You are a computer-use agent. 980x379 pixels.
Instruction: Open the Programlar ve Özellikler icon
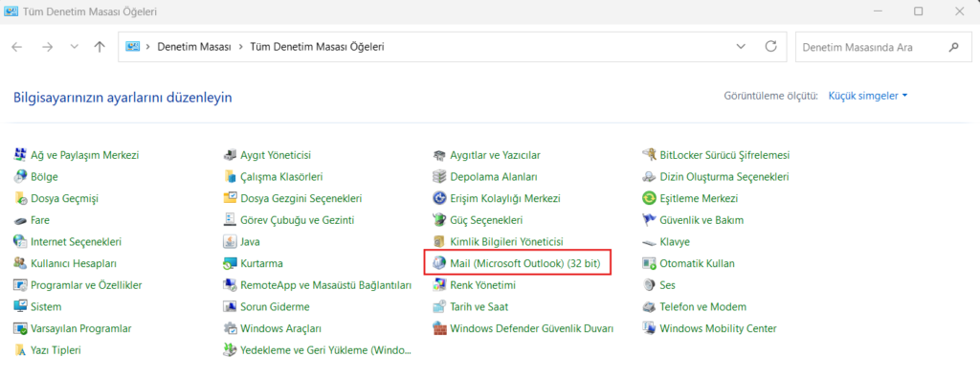click(21, 285)
